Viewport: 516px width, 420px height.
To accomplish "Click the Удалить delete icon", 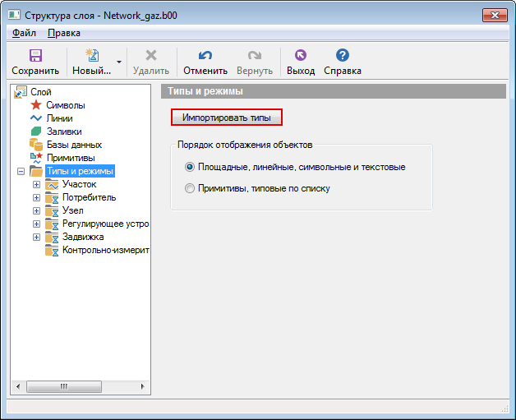I will coord(151,55).
